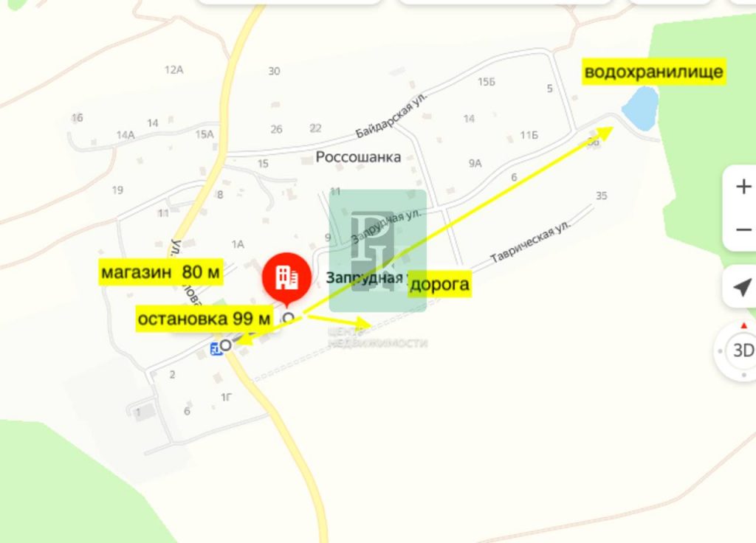The width and height of the screenshot is (756, 543).
Task: Select house number 12А
Action: click(x=173, y=70)
